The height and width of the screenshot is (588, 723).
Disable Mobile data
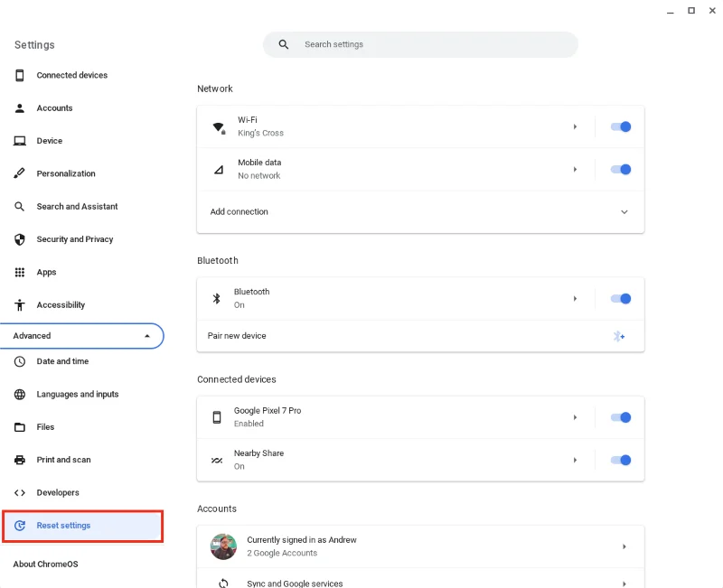click(621, 169)
